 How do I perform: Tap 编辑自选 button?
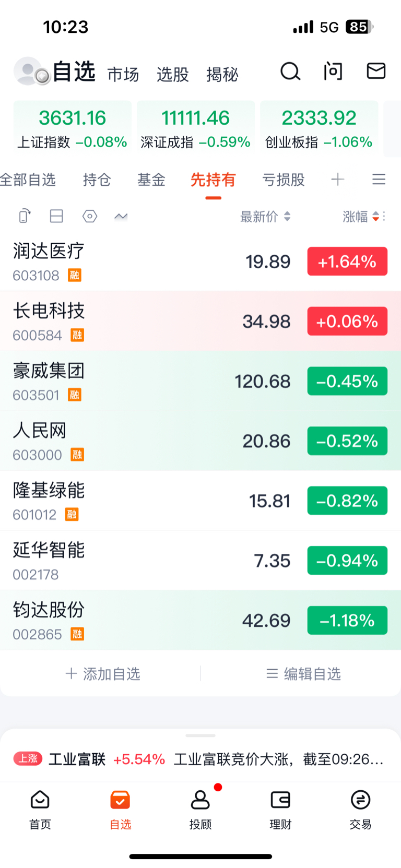pyautogui.click(x=303, y=674)
